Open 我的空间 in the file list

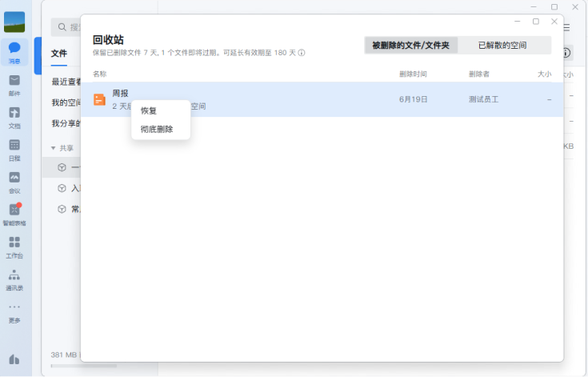[66, 102]
